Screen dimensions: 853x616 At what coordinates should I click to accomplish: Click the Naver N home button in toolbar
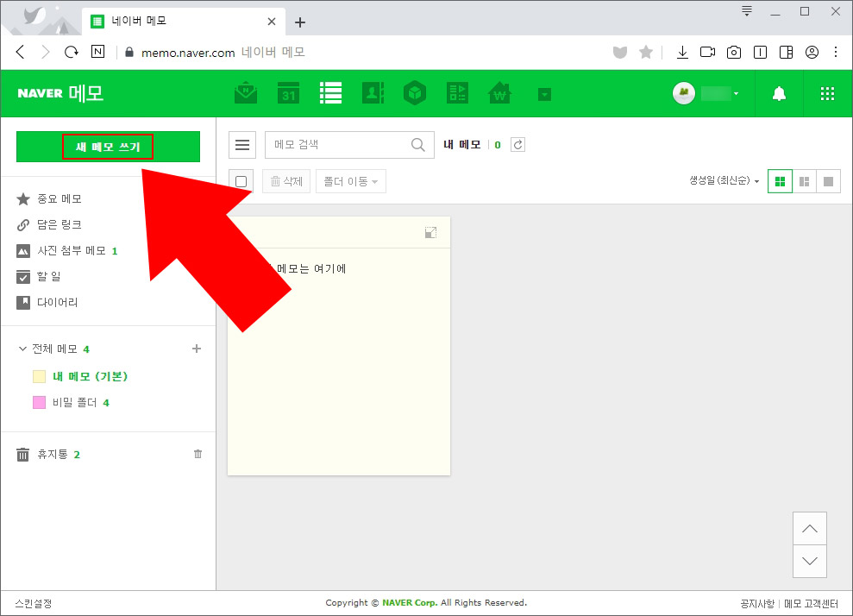(x=98, y=52)
